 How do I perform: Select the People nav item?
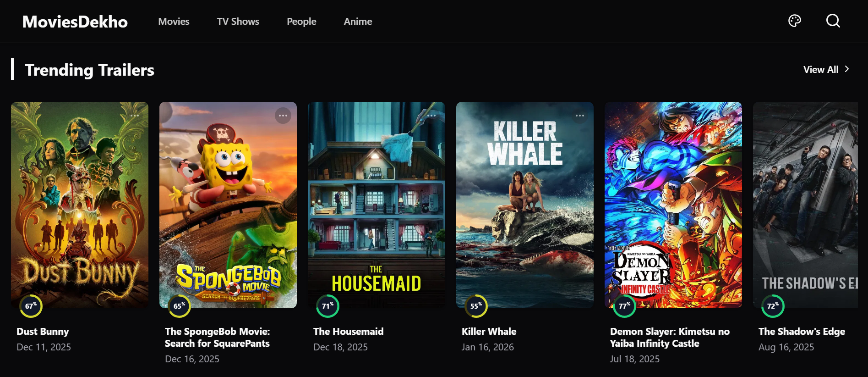(301, 22)
